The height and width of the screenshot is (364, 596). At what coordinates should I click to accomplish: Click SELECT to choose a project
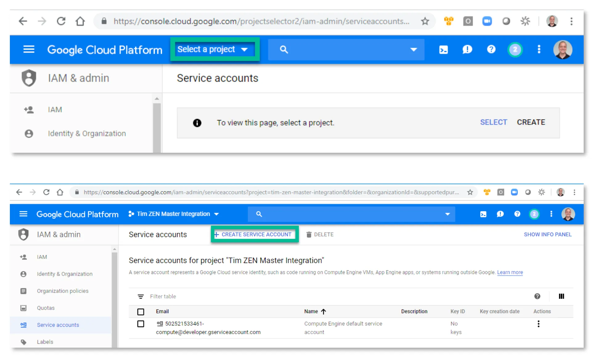coord(493,122)
